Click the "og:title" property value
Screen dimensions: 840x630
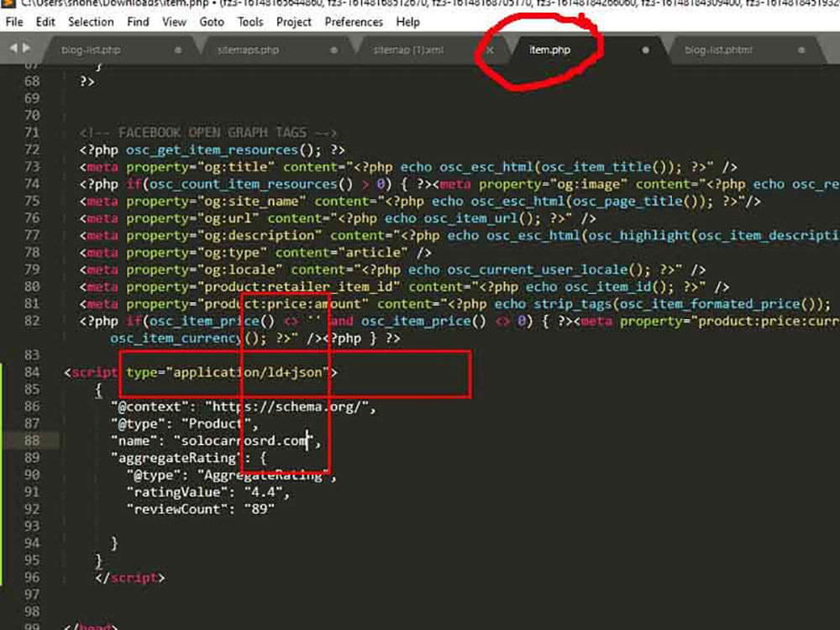coord(236,167)
